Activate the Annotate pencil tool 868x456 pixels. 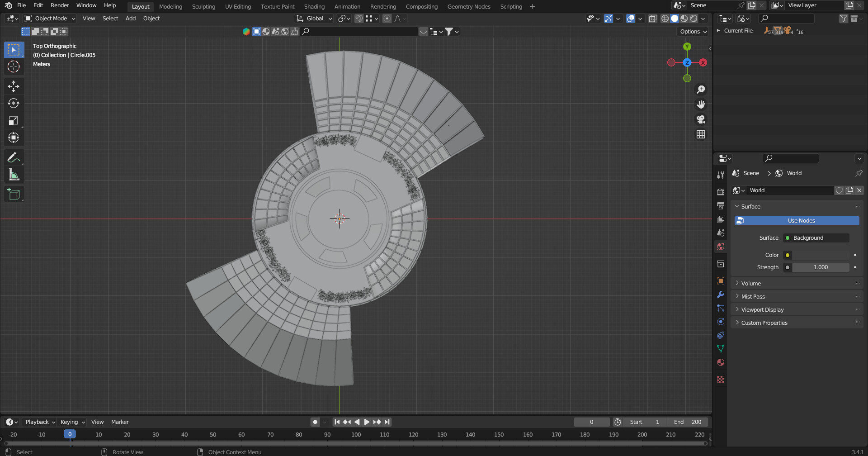pos(14,157)
